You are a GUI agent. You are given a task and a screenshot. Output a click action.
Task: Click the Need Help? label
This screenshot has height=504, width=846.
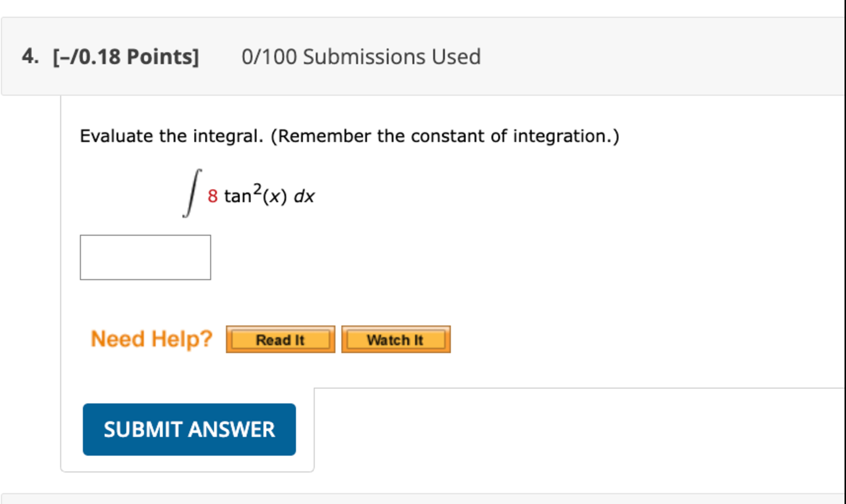tap(150, 338)
